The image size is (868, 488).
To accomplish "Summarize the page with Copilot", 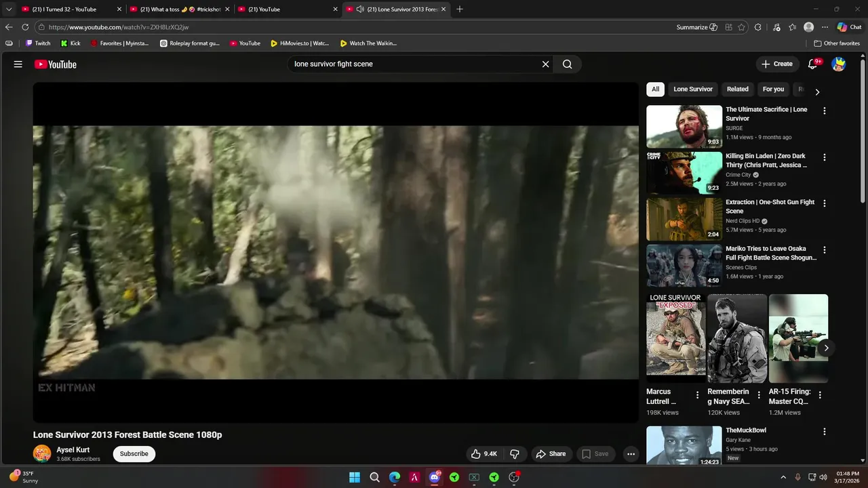I will coord(697,27).
